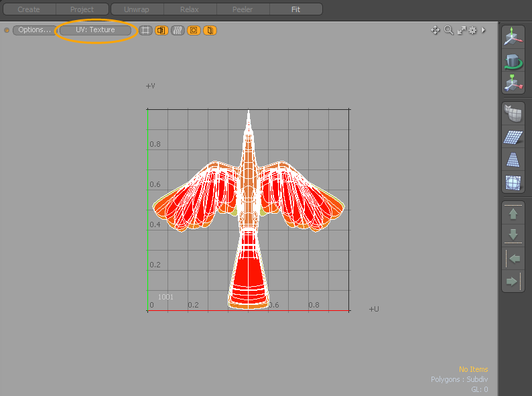Select the Move transform tool icon
The image size is (532, 396).
(513, 38)
